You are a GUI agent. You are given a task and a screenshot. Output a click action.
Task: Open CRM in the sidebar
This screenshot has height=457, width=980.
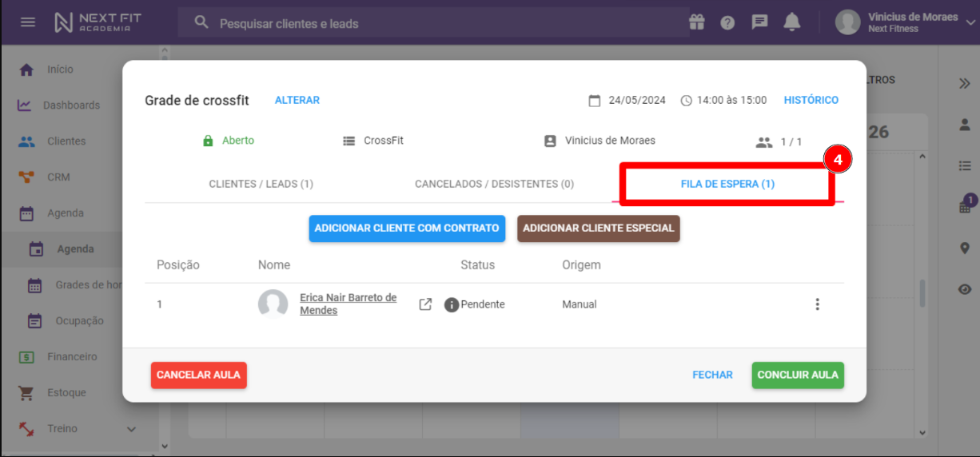point(58,177)
